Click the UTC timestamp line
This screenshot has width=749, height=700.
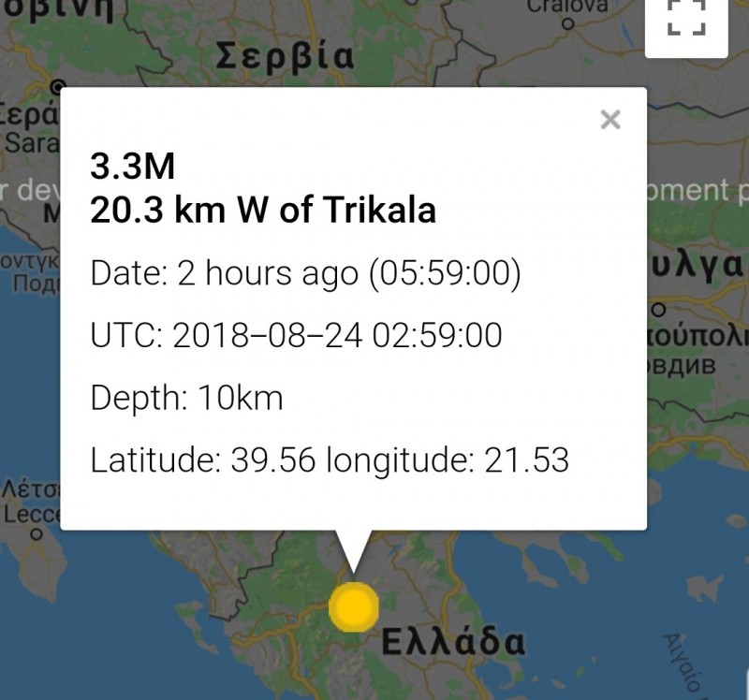296,335
